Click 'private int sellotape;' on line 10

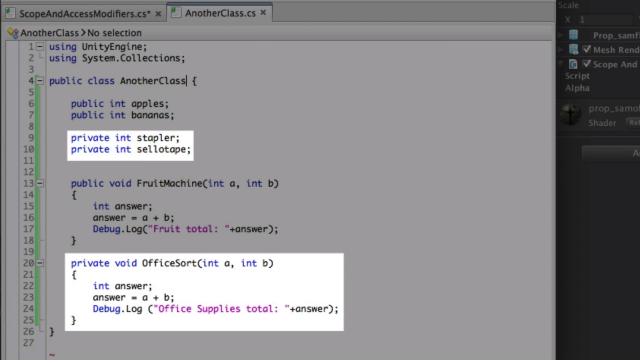131,149
